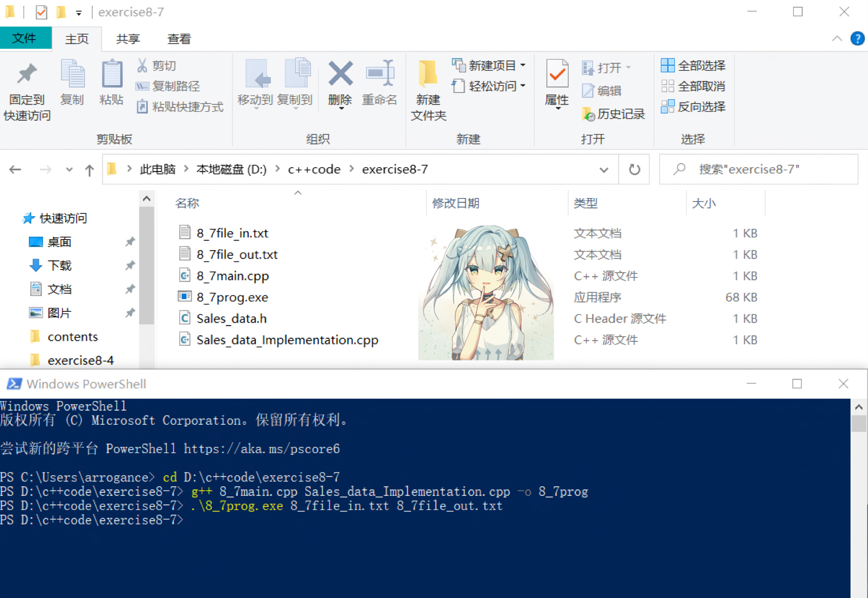Screen dimensions: 868x598
Task: Click c++code in the address breadcrumb
Action: [314, 170]
